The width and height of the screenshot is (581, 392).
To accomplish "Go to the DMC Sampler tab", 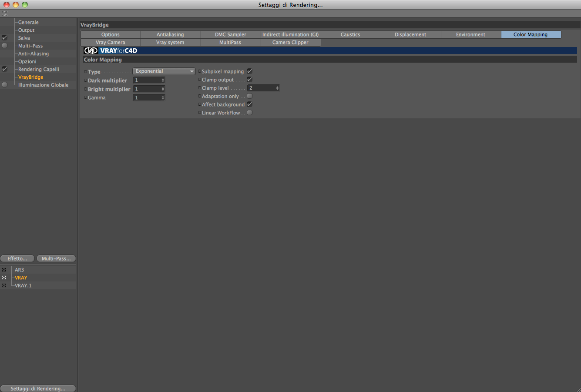I will 231,34.
